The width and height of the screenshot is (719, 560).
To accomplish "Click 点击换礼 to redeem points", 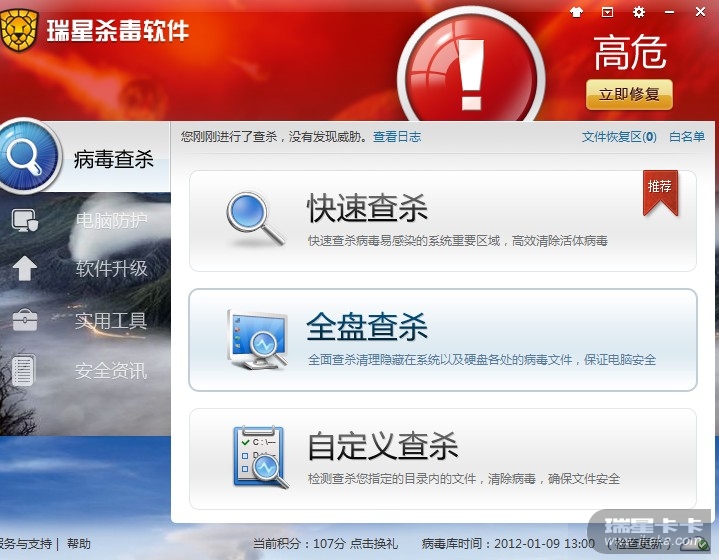I will coord(374,543).
